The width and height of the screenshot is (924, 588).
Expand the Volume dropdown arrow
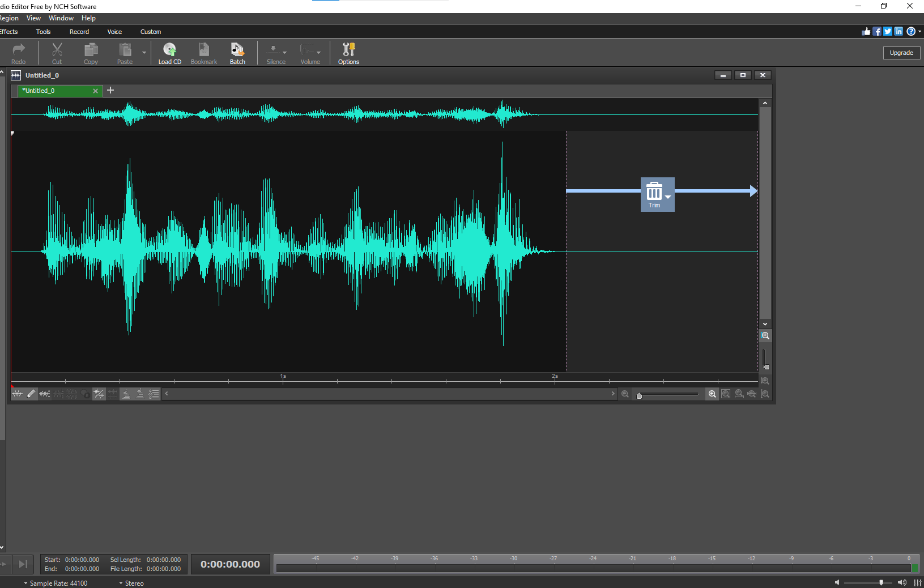click(318, 53)
